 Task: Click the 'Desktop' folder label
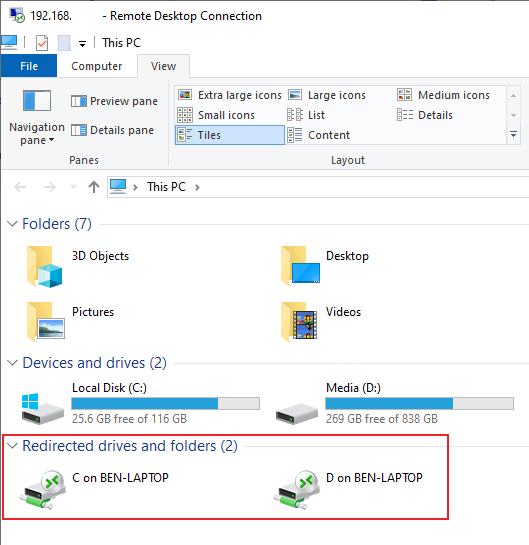tap(347, 256)
